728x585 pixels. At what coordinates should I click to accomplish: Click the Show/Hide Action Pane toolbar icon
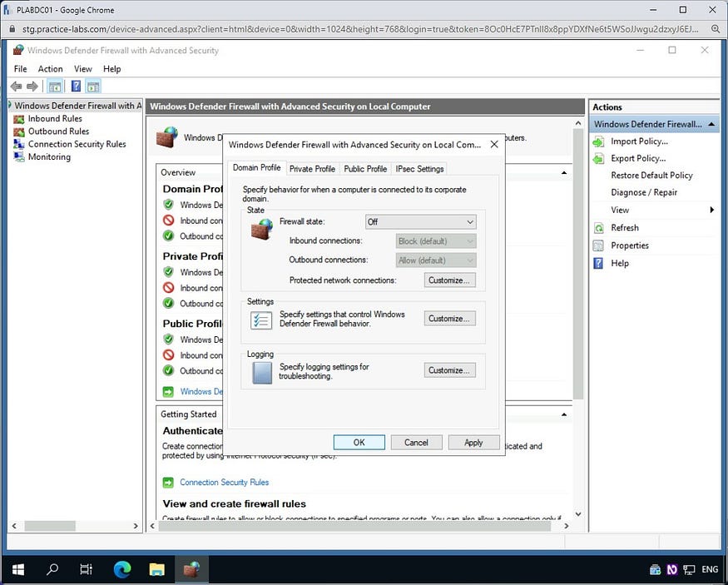[93, 87]
